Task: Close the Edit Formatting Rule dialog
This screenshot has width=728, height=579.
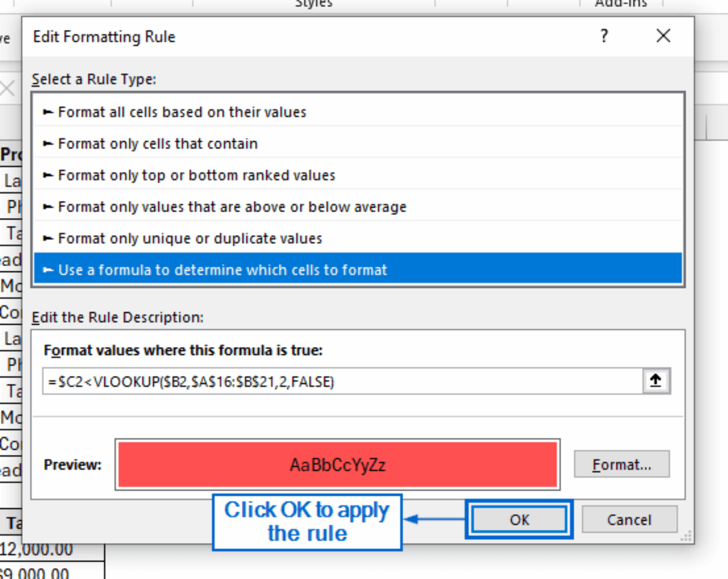Action: click(663, 36)
